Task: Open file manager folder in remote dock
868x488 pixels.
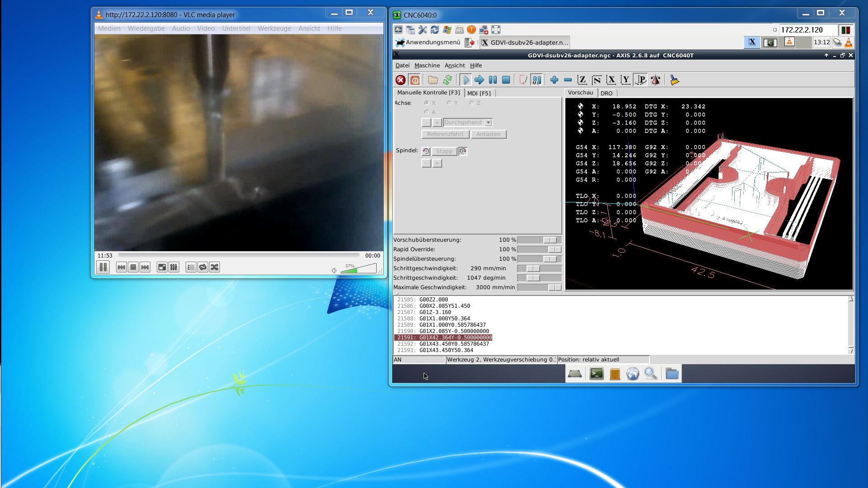Action: pos(672,374)
